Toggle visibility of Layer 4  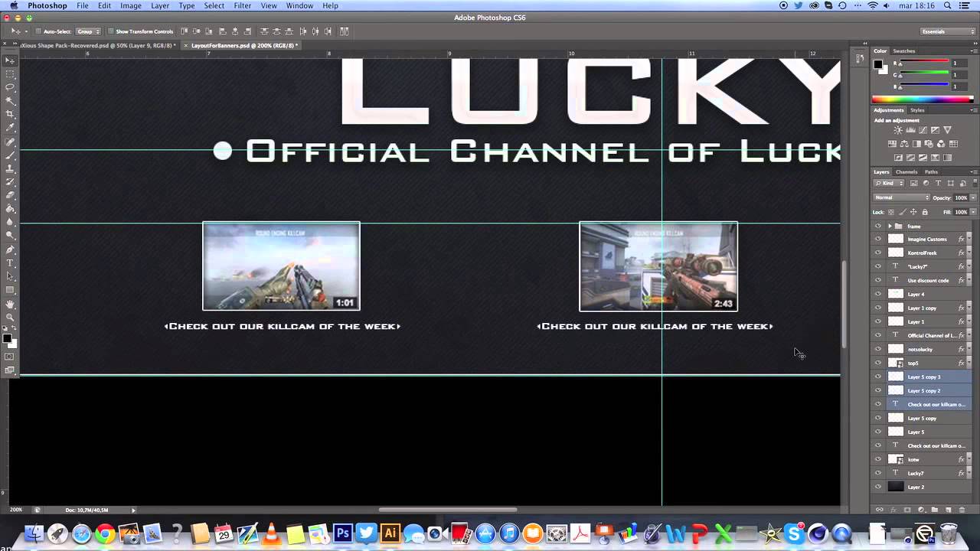click(x=878, y=294)
